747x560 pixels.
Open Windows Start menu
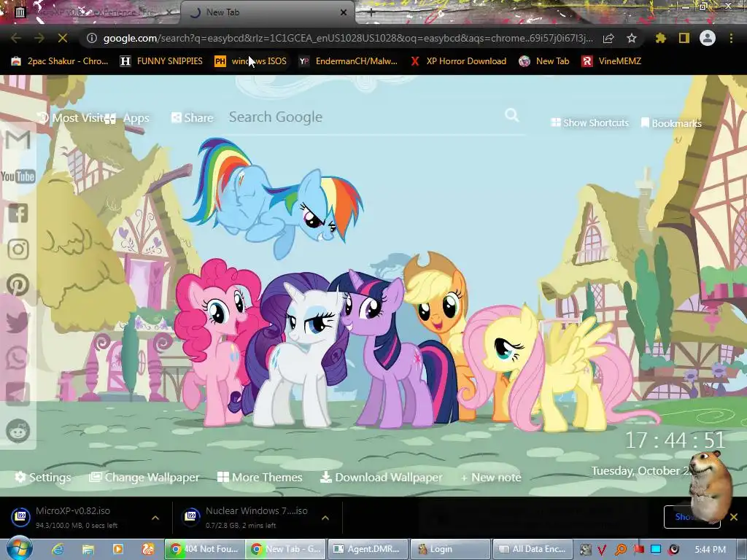[x=19, y=548]
